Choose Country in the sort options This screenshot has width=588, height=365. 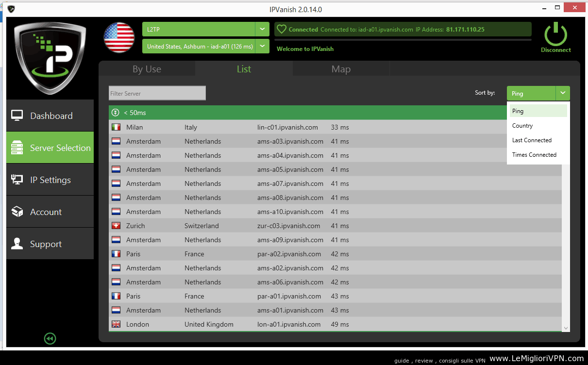522,126
